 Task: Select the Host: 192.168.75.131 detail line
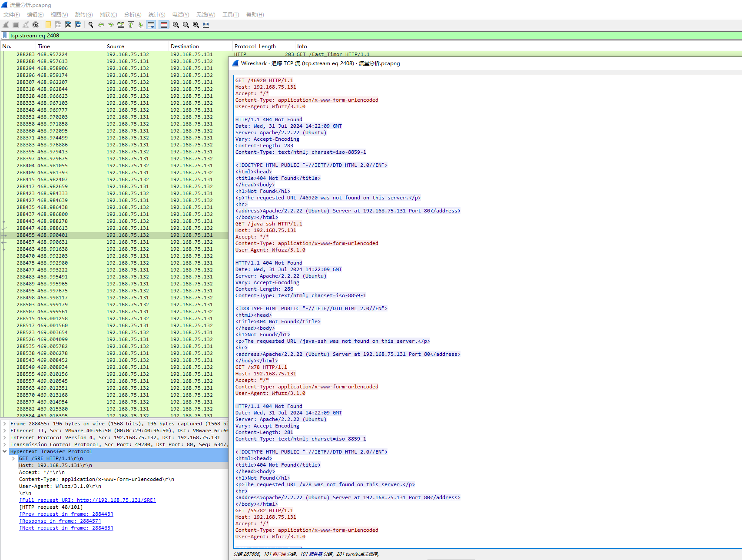point(123,465)
